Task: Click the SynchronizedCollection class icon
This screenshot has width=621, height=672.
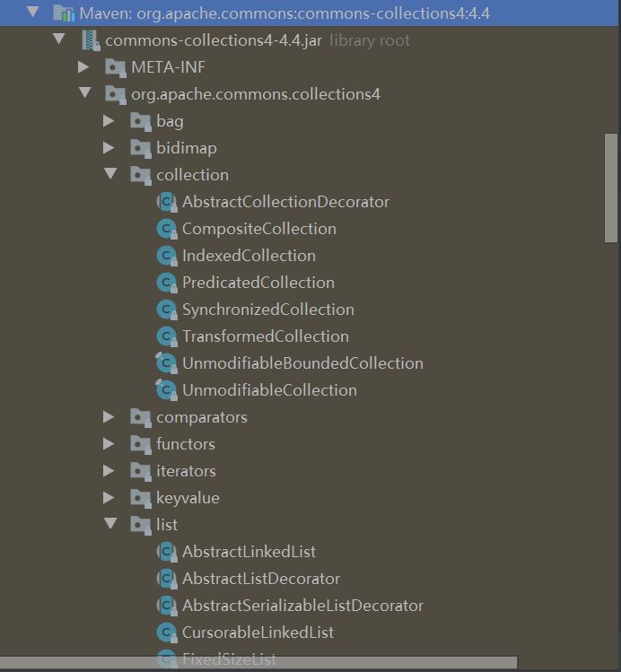Action: (x=167, y=310)
